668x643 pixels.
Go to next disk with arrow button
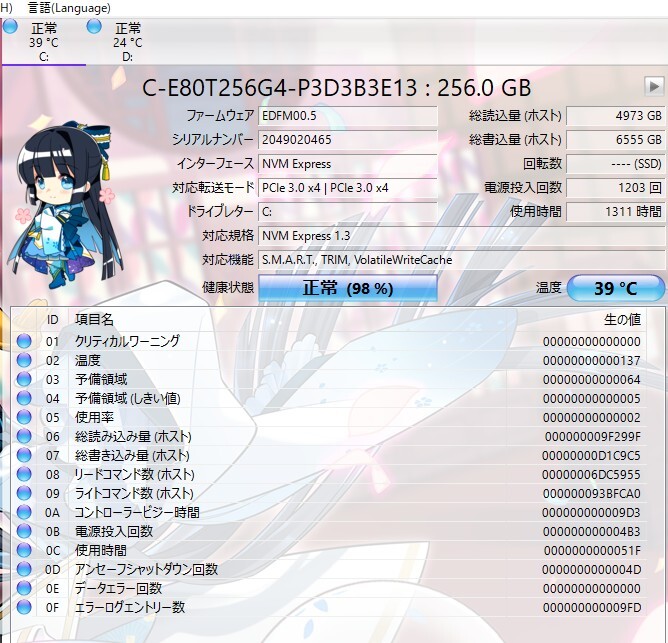(x=654, y=87)
